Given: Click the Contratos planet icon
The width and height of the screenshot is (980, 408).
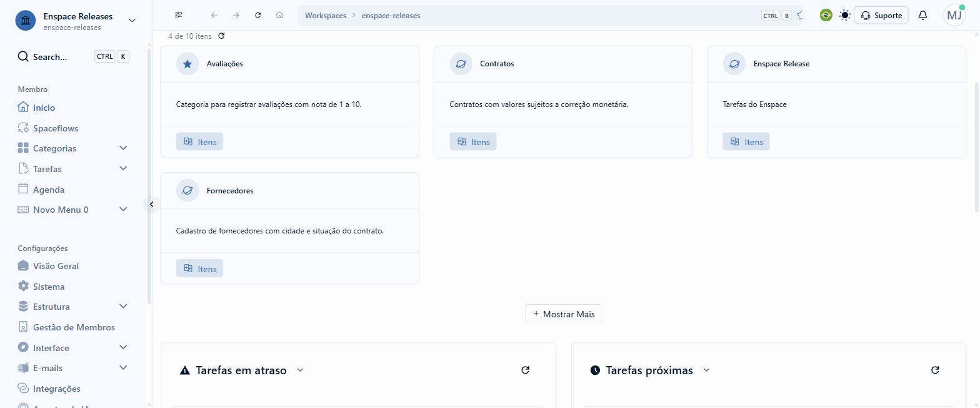Looking at the screenshot, I should pos(461,64).
